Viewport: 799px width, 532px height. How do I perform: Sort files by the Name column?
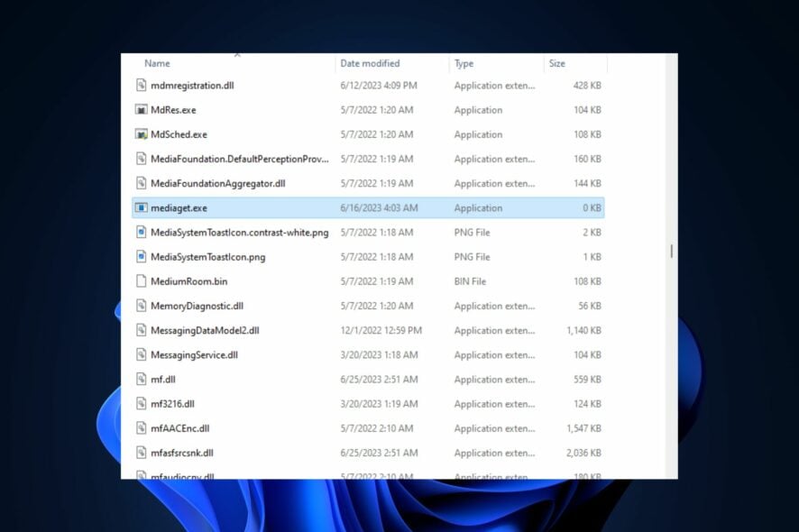[156, 63]
